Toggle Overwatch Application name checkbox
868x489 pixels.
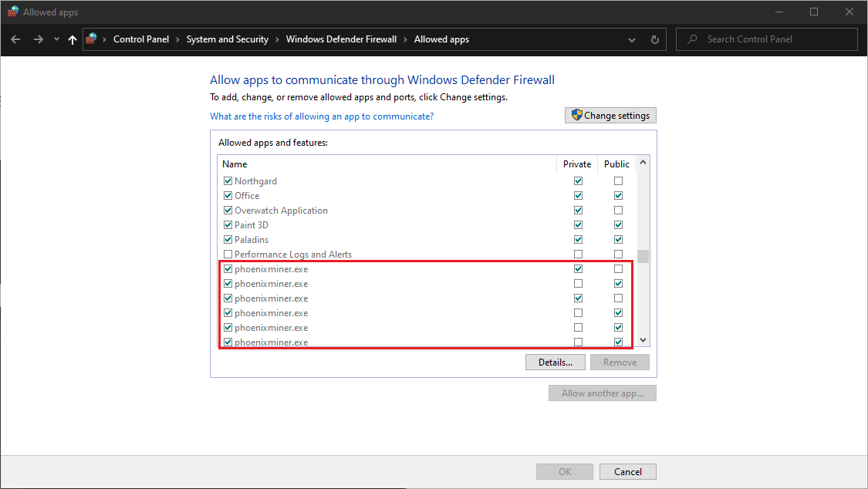click(x=228, y=211)
